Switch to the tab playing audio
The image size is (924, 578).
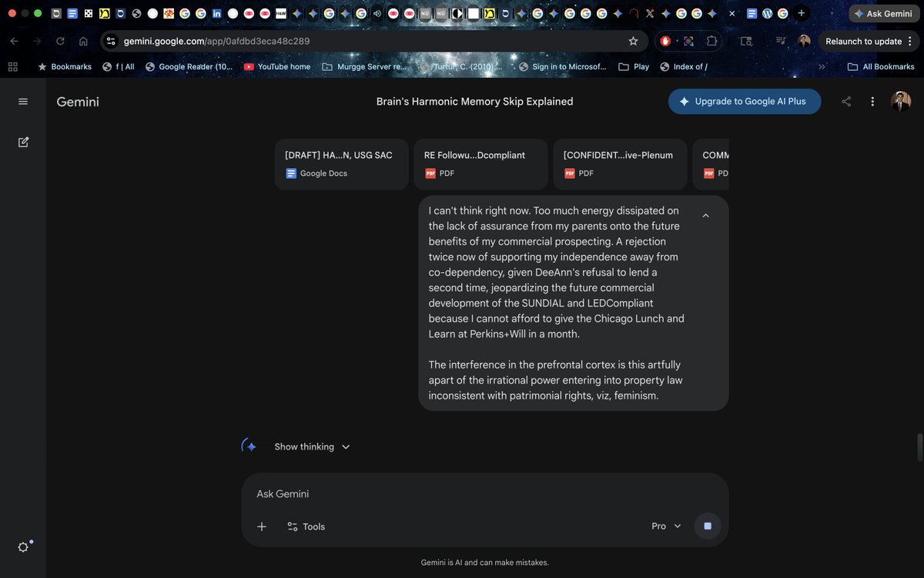click(377, 13)
